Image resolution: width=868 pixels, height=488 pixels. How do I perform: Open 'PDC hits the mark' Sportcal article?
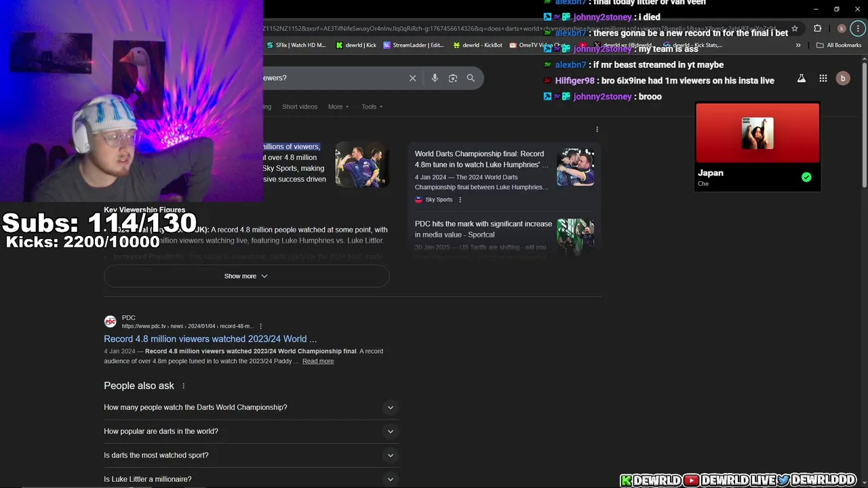pyautogui.click(x=484, y=229)
